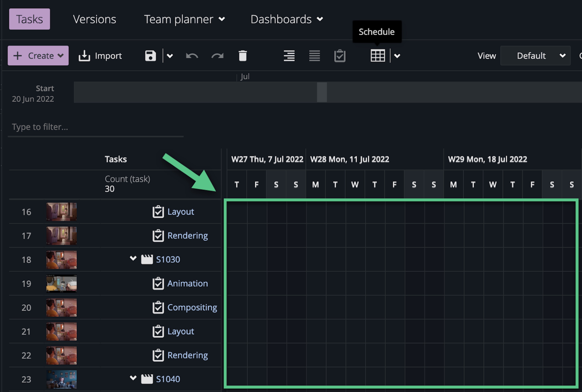Open the Dashboards menu

[x=286, y=19]
